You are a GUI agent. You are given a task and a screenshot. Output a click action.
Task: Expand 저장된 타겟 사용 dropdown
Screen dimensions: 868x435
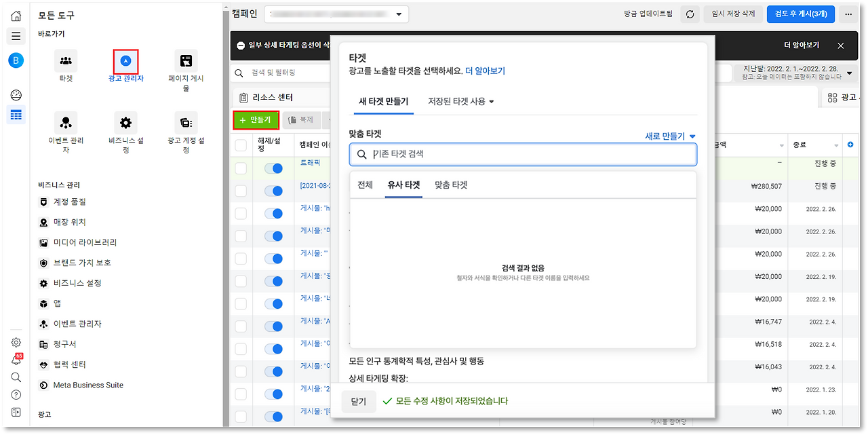(461, 101)
